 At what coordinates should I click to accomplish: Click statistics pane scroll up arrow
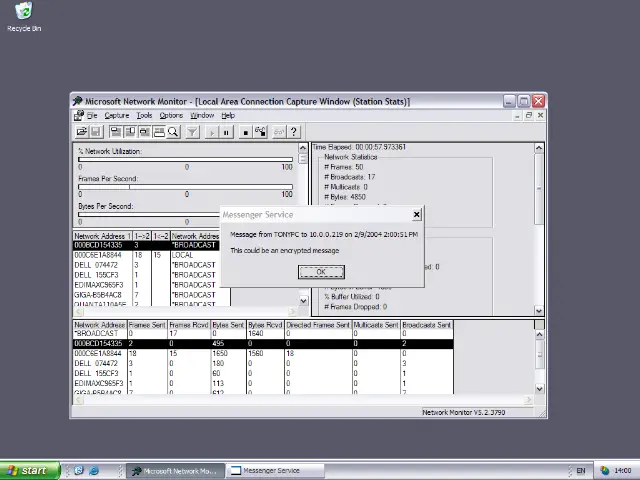pos(539,148)
